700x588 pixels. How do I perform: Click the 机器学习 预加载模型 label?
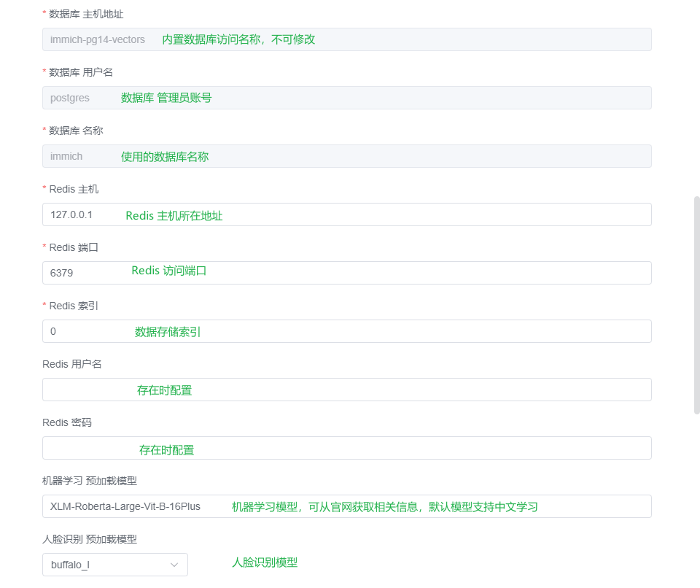tap(90, 481)
